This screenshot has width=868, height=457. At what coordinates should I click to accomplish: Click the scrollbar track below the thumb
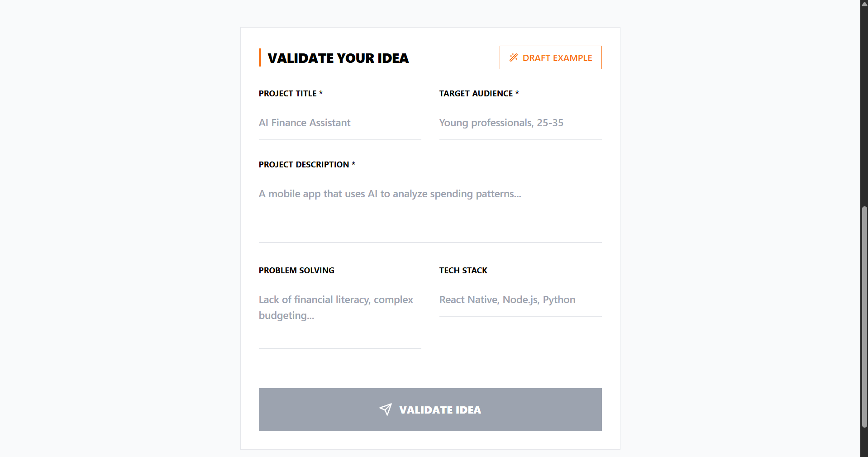[864, 441]
